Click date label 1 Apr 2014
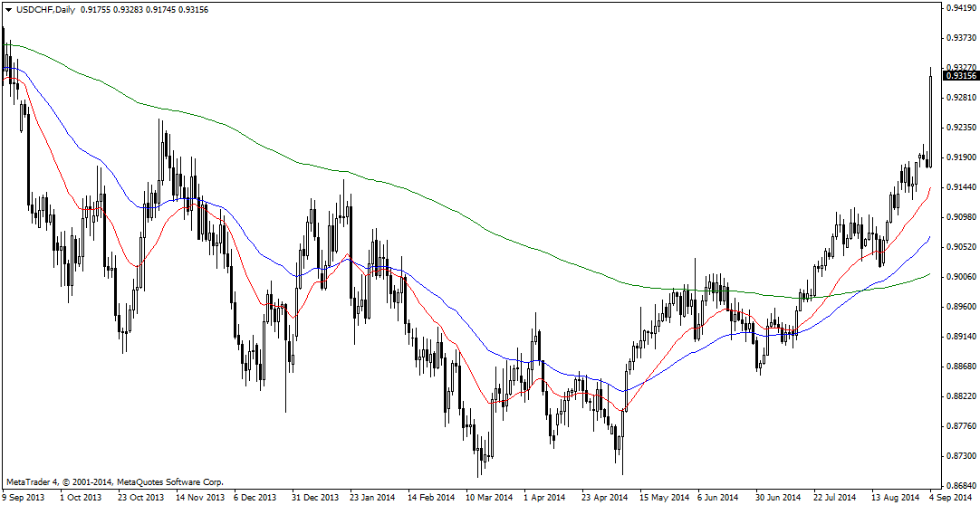 pos(545,498)
